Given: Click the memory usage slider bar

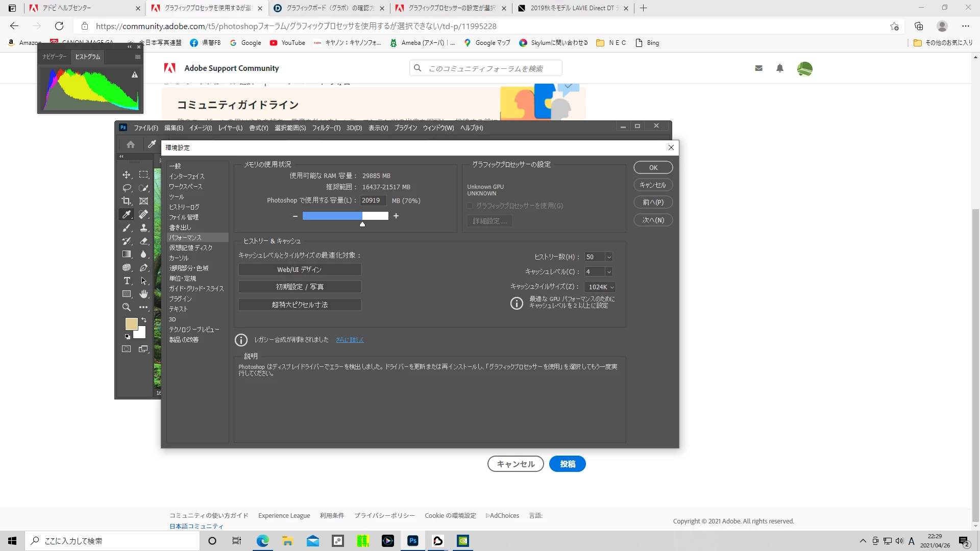Looking at the screenshot, I should tap(345, 216).
